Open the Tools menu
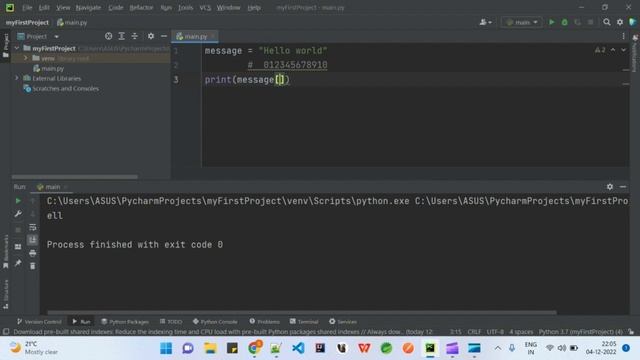640x360 pixels. (185, 7)
